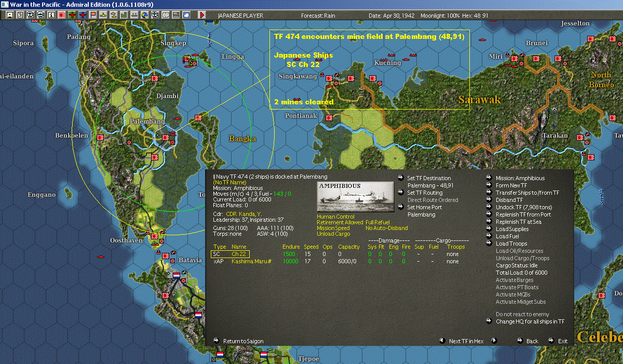Click the (No TF Name) label

pos(229,183)
